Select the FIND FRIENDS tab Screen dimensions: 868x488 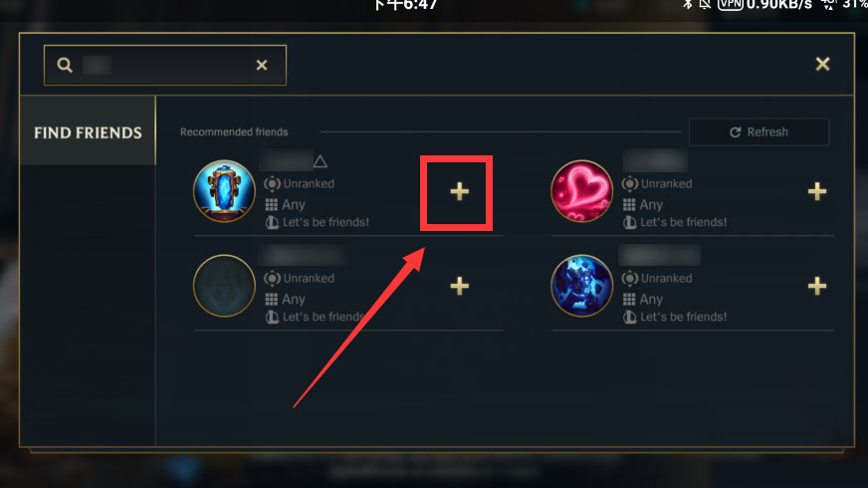tap(88, 131)
